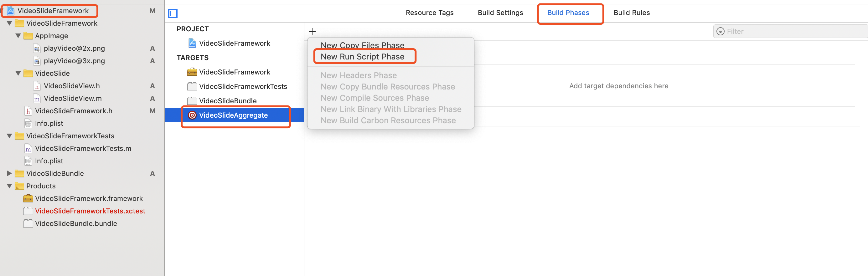Collapse the VideoSlide folder
868x276 pixels.
18,73
